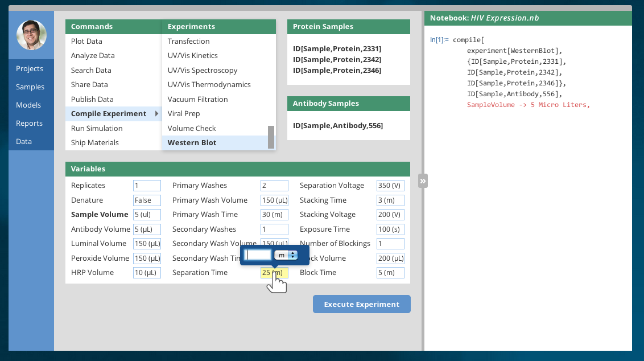The width and height of the screenshot is (644, 361).
Task: Click the SampleVolume line in notebook
Action: pyautogui.click(x=529, y=105)
